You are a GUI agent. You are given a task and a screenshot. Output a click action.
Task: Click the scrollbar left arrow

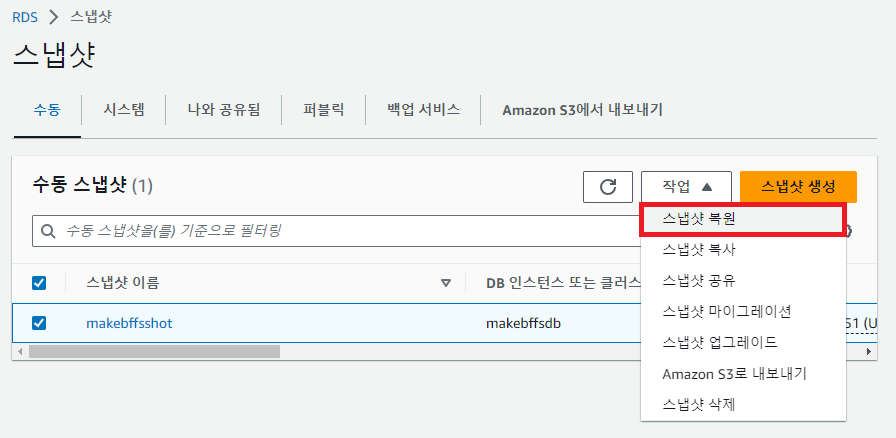tap(21, 351)
